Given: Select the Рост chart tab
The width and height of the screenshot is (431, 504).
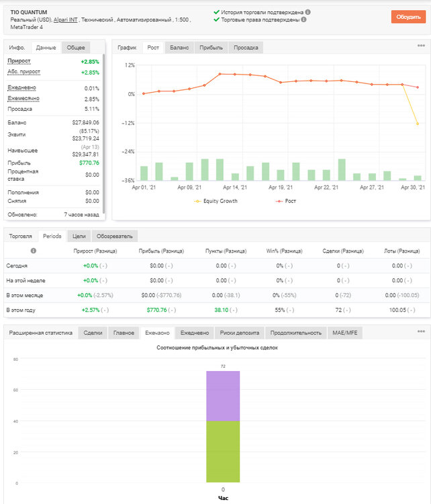Looking at the screenshot, I should click(153, 48).
